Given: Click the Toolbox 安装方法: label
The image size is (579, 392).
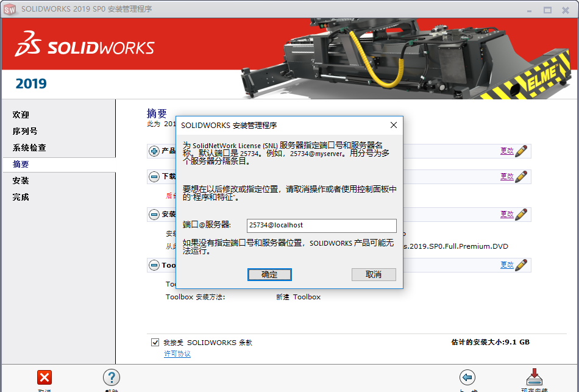Looking at the screenshot, I should [x=196, y=297].
